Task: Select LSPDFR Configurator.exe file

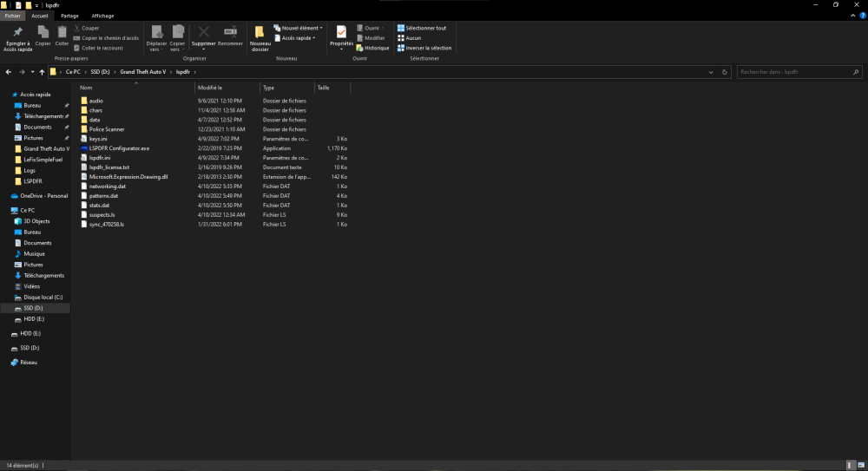Action: 119,148
